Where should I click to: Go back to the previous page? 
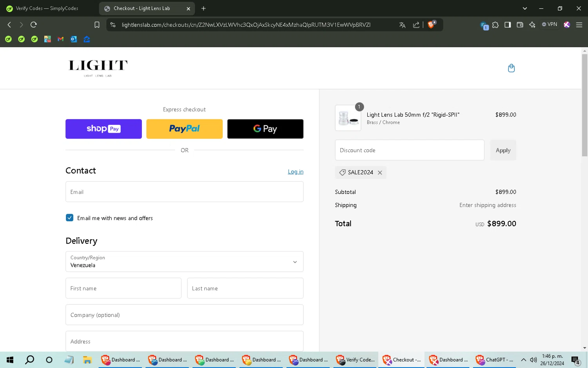(9, 25)
